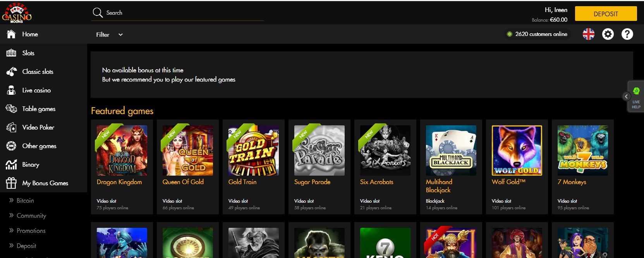Open the Video Poker category
Image resolution: width=644 pixels, height=258 pixels.
[x=38, y=127]
